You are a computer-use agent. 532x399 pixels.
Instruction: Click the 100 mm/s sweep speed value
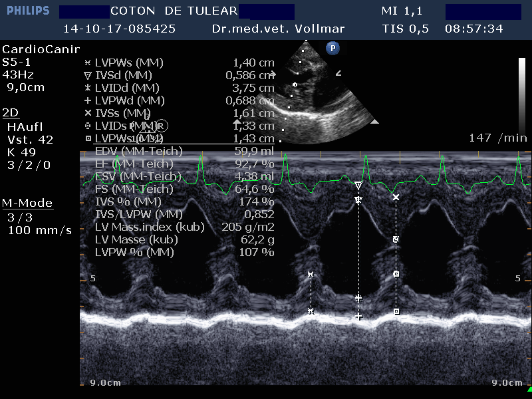coord(39,231)
